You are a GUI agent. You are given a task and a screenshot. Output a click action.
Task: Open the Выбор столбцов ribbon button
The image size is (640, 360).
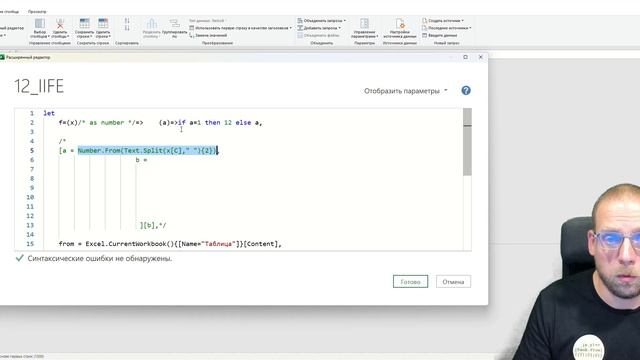pos(40,28)
